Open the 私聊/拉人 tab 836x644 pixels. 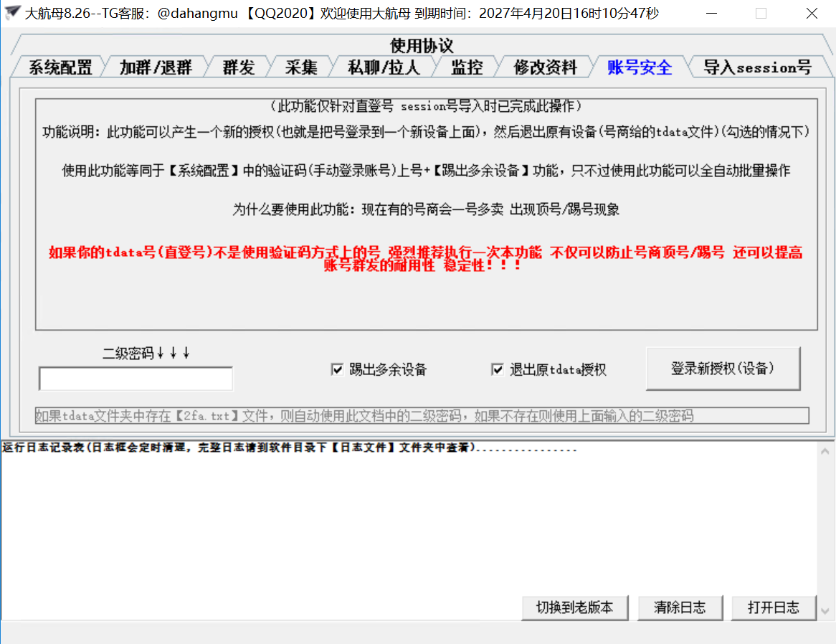(x=383, y=67)
